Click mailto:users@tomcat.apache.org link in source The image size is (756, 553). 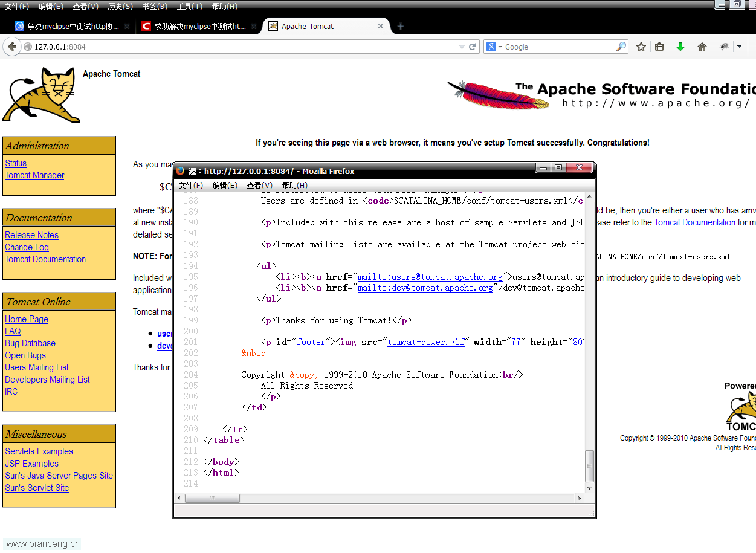pyautogui.click(x=430, y=277)
